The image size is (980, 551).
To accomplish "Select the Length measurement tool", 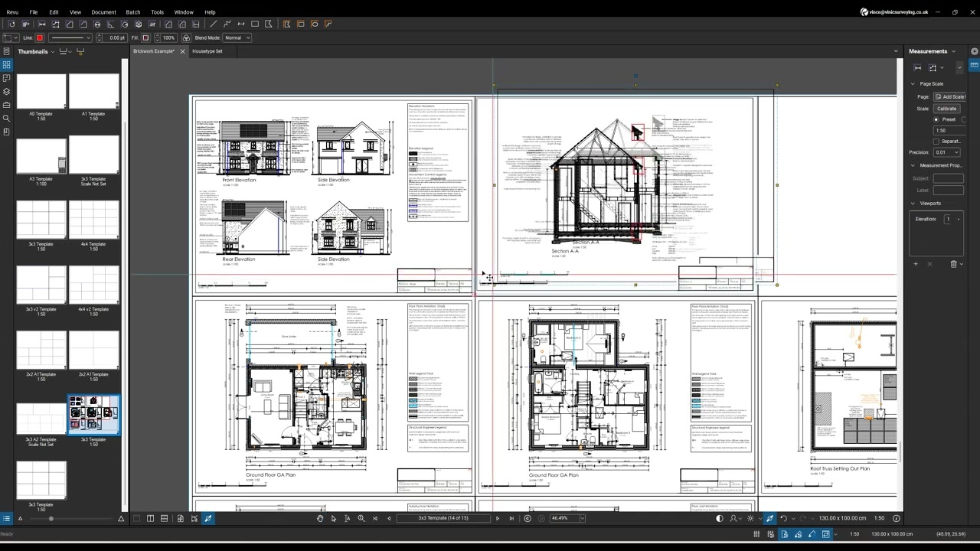I will point(42,24).
